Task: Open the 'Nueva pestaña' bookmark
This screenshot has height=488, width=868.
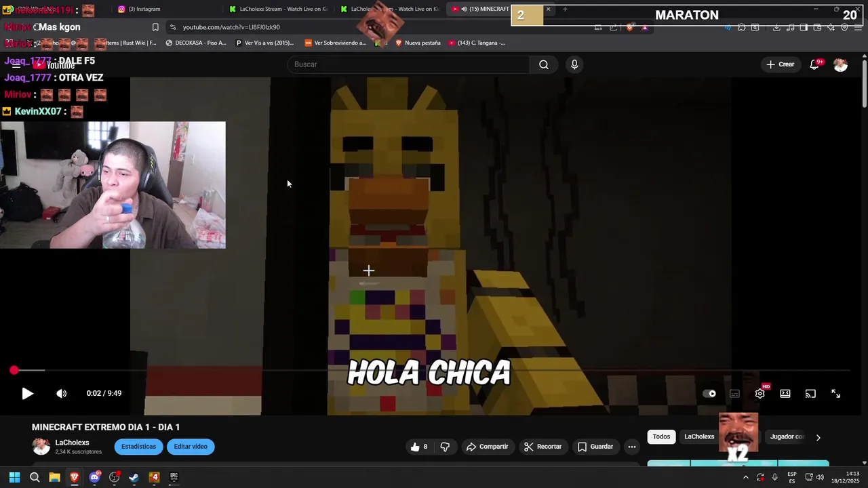Action: tap(418, 43)
